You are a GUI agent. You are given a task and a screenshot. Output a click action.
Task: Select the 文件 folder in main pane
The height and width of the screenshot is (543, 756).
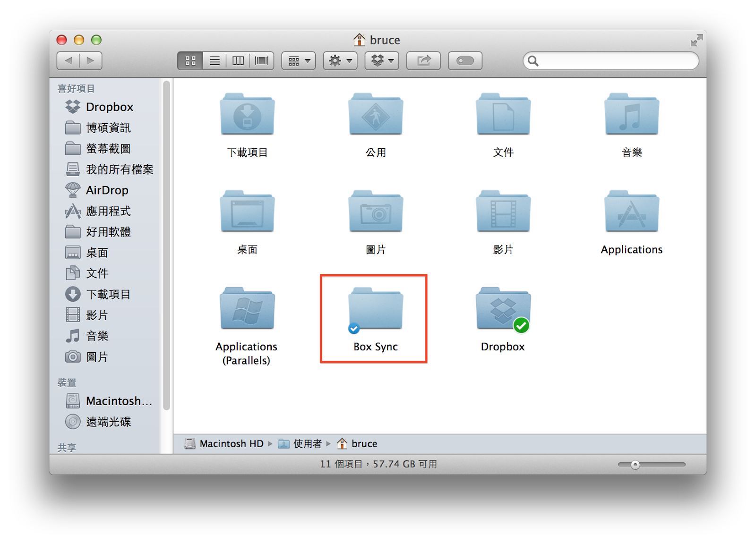[x=503, y=114]
